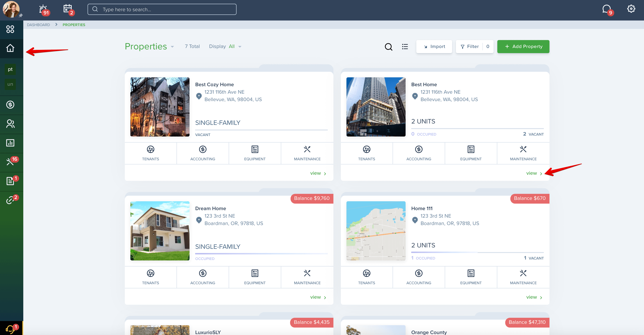
Task: Click the Best Cozy Home title
Action: [x=214, y=85]
